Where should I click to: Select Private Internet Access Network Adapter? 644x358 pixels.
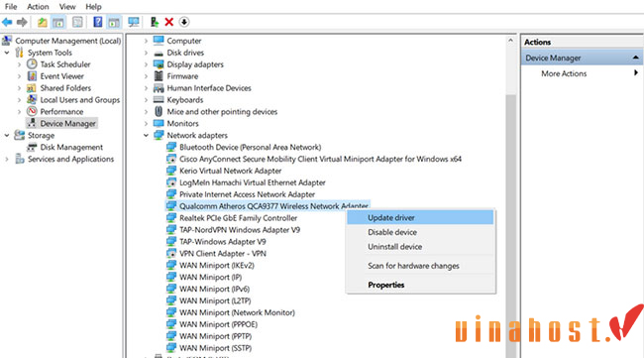247,194
